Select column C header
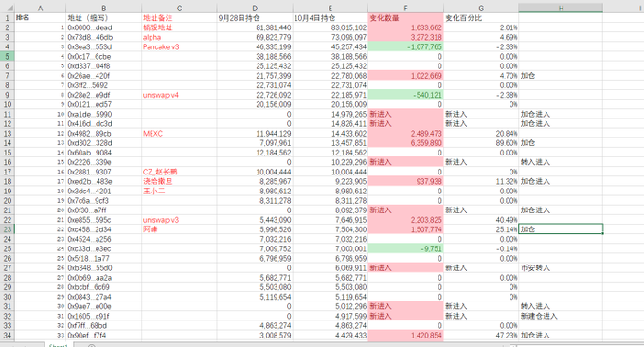Screen dimensions: 644x347 [179, 8]
